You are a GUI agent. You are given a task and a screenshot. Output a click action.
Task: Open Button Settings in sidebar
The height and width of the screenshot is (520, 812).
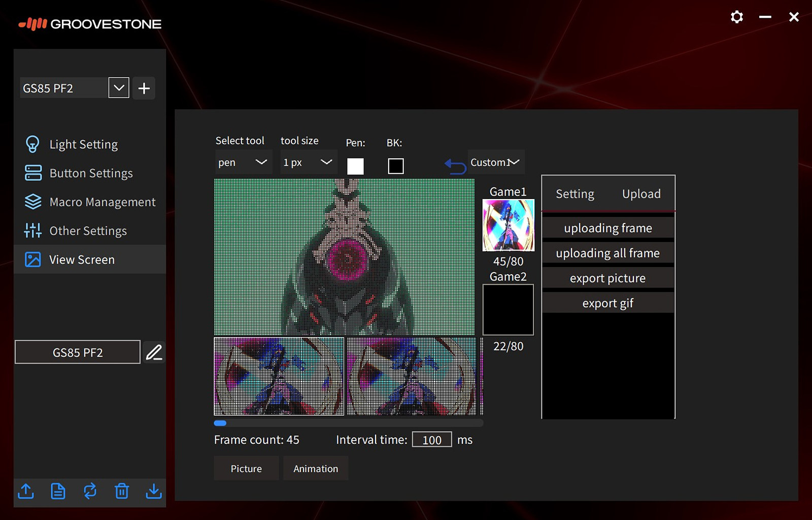[x=90, y=173]
